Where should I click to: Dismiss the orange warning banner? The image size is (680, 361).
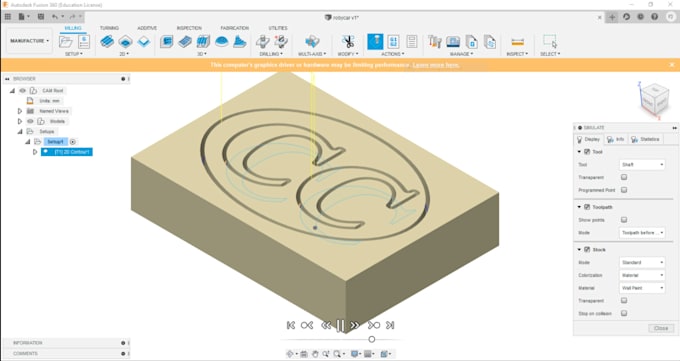tap(672, 65)
